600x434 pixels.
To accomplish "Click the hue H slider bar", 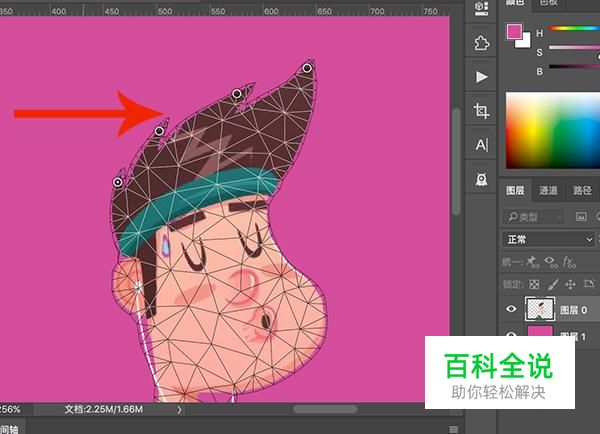I will click(x=574, y=28).
